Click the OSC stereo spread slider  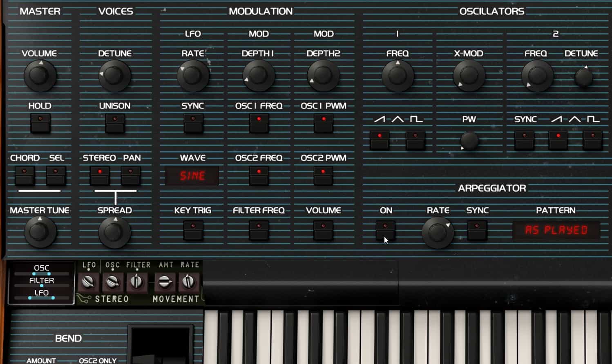pos(42,274)
